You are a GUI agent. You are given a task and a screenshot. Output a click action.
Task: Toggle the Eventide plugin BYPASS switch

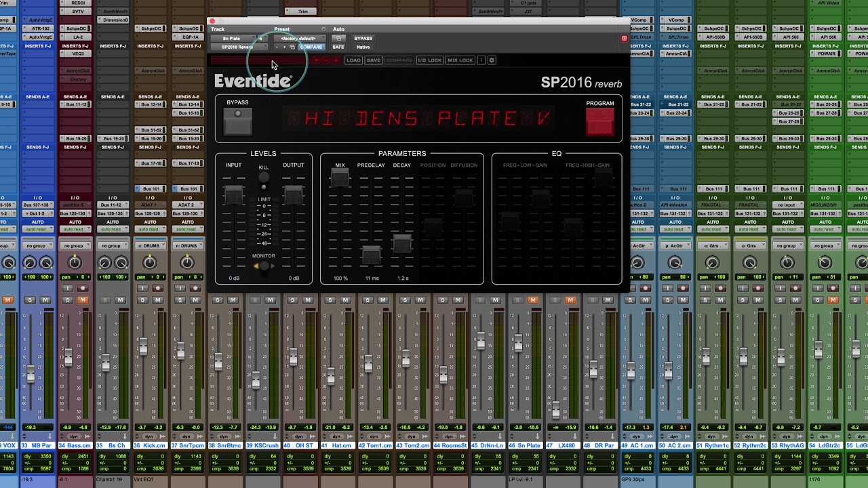237,121
